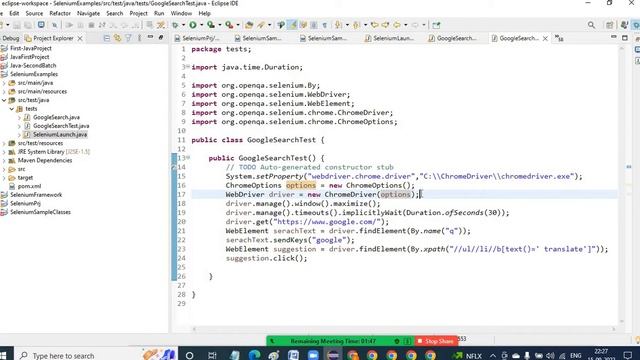Collapse the tests package
Screen dimensions: 640x360
click(12, 109)
